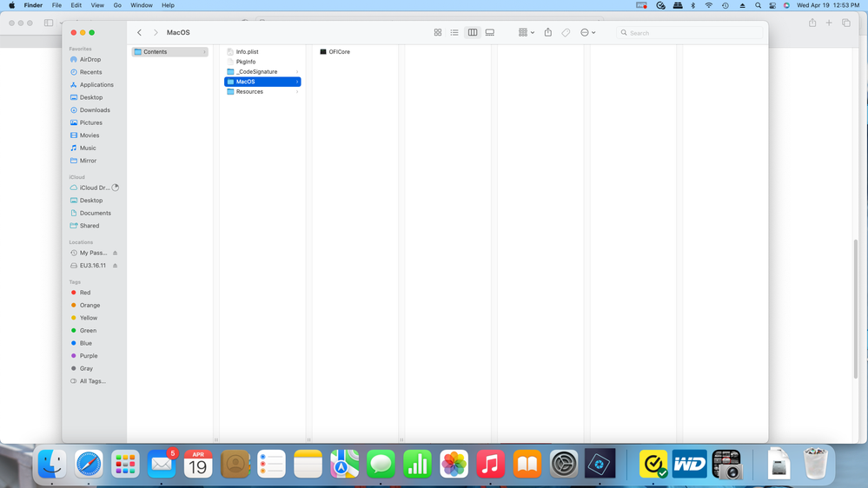Switch Finder to gallery view
Image resolution: width=868 pixels, height=488 pixels.
click(x=490, y=33)
